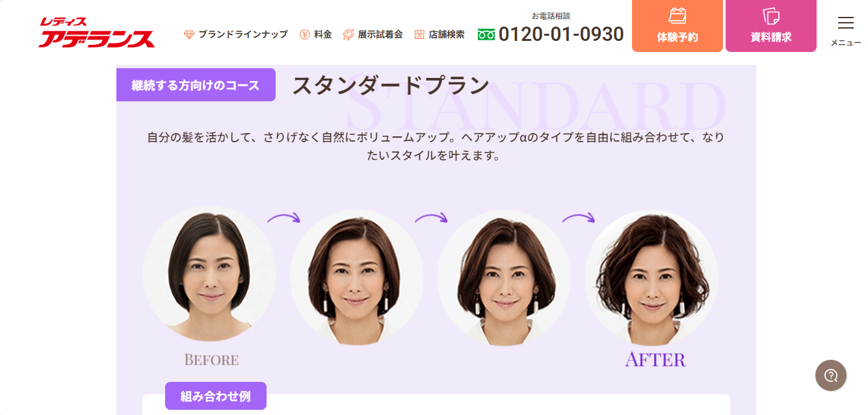This screenshot has height=415, width=868.
Task: Click the green free-dial phone icon
Action: [486, 34]
